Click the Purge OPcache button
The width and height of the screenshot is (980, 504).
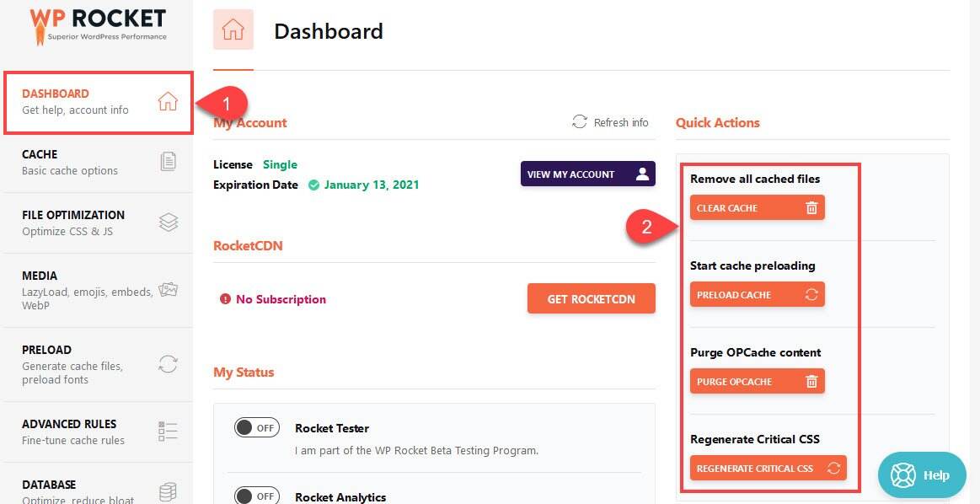click(757, 382)
